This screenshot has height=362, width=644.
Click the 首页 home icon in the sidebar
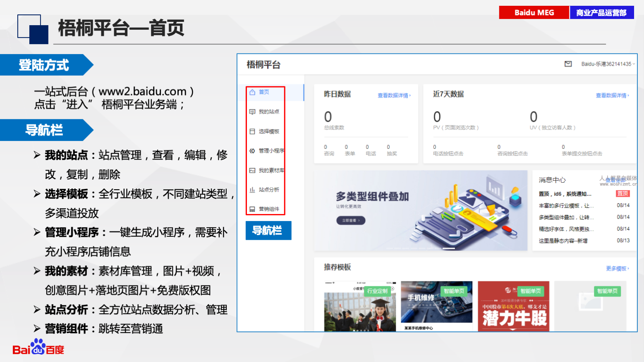pos(252,92)
